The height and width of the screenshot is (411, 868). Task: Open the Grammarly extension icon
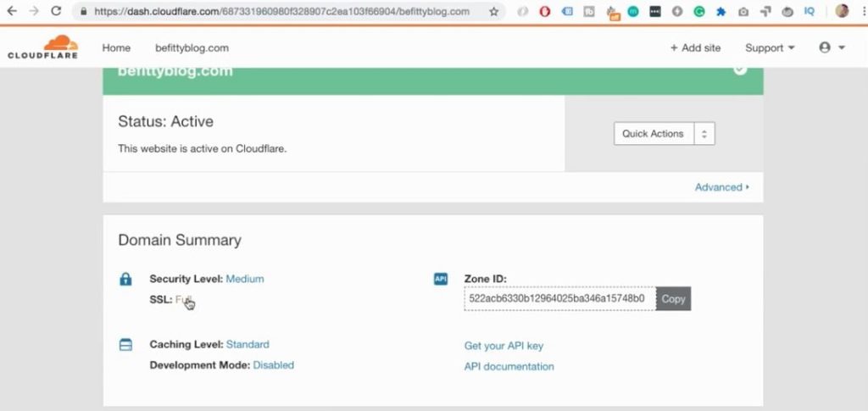click(x=699, y=12)
